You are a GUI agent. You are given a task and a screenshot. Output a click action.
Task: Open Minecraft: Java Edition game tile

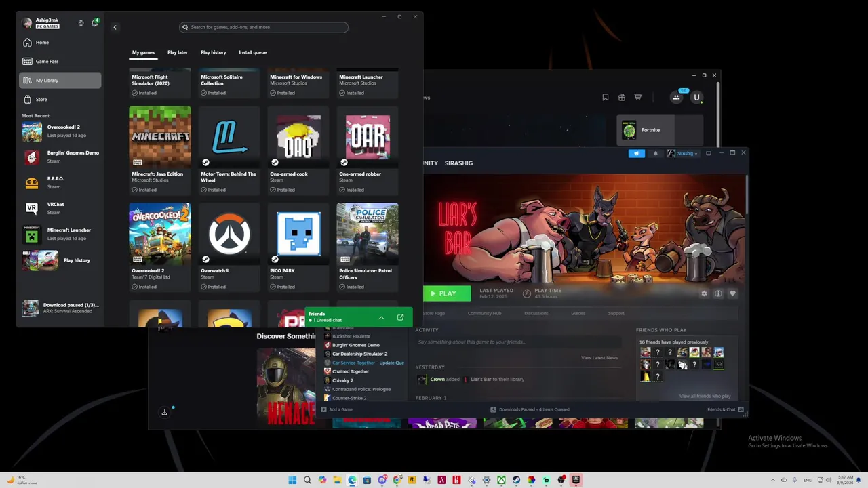[160, 150]
